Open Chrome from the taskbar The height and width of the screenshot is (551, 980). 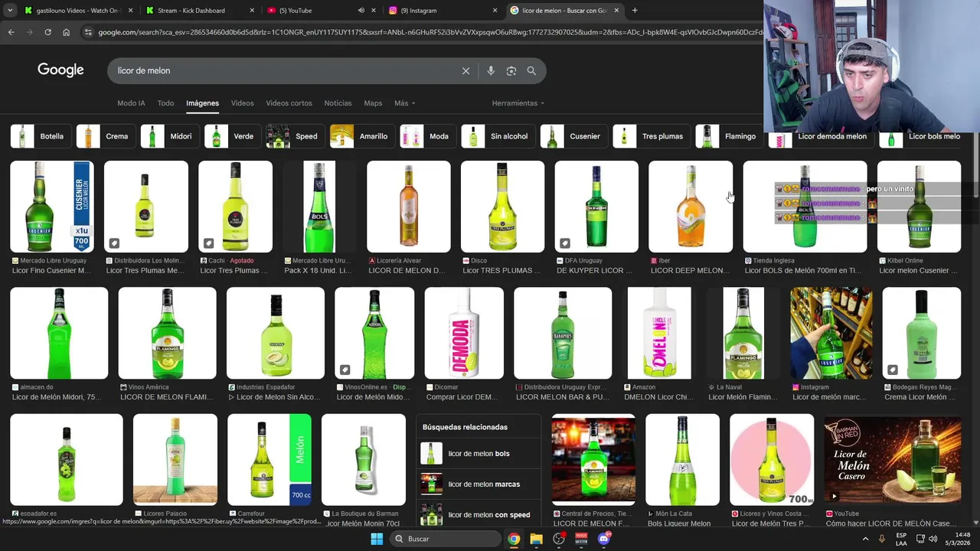point(514,539)
